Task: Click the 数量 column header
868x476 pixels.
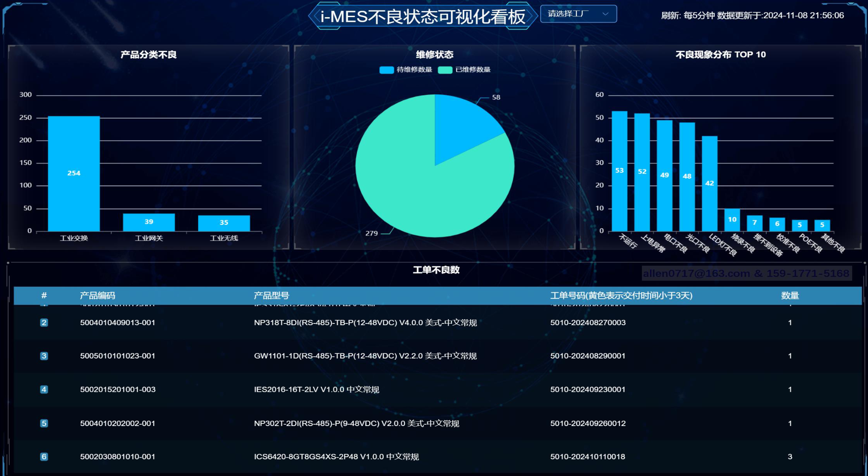Action: pos(790,296)
